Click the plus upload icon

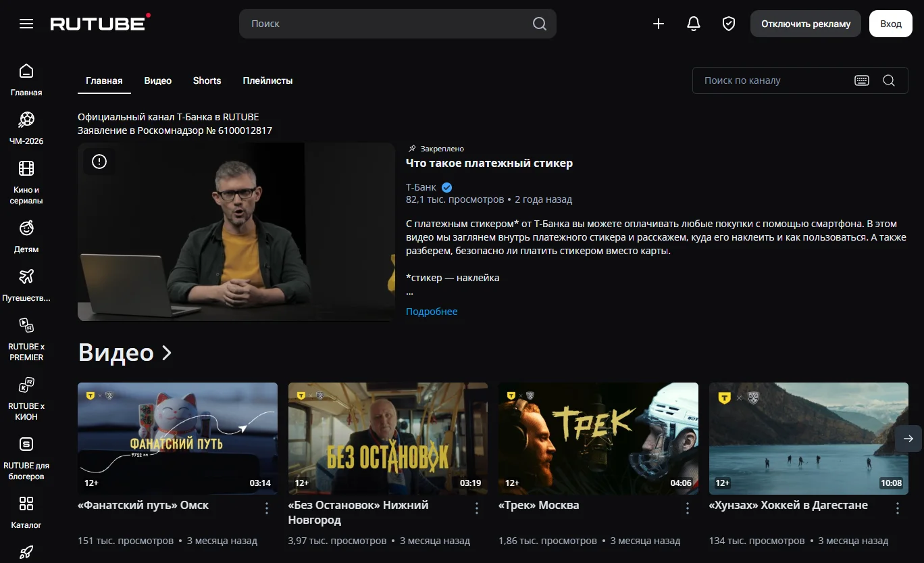pos(659,24)
